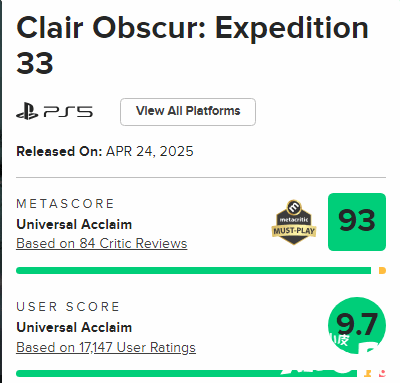Click the yellow segment of the user score bar

[368, 373]
